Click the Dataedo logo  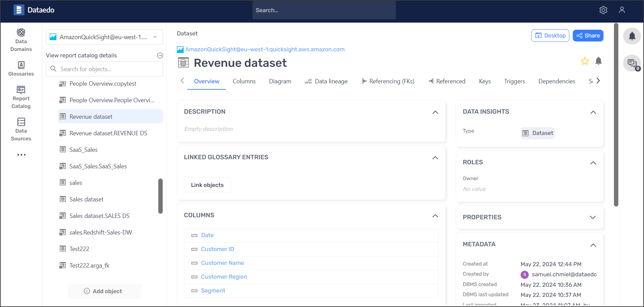pos(34,10)
